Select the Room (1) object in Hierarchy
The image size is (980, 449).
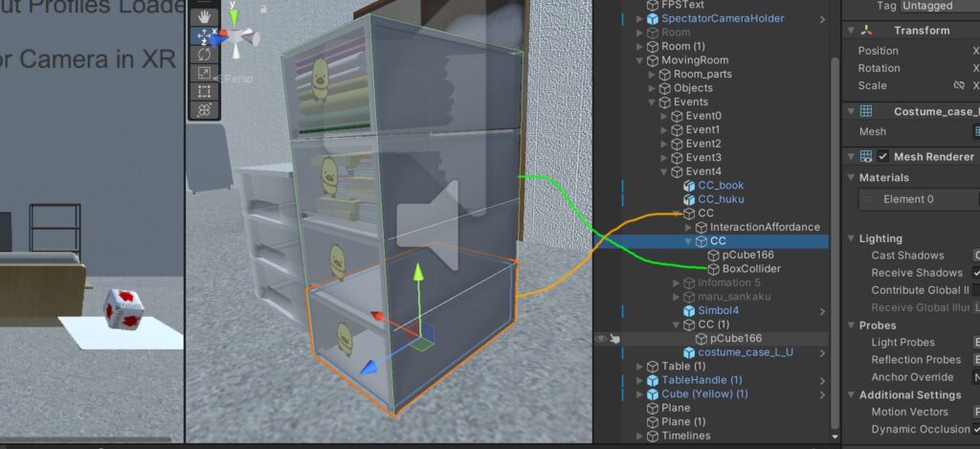click(x=683, y=46)
